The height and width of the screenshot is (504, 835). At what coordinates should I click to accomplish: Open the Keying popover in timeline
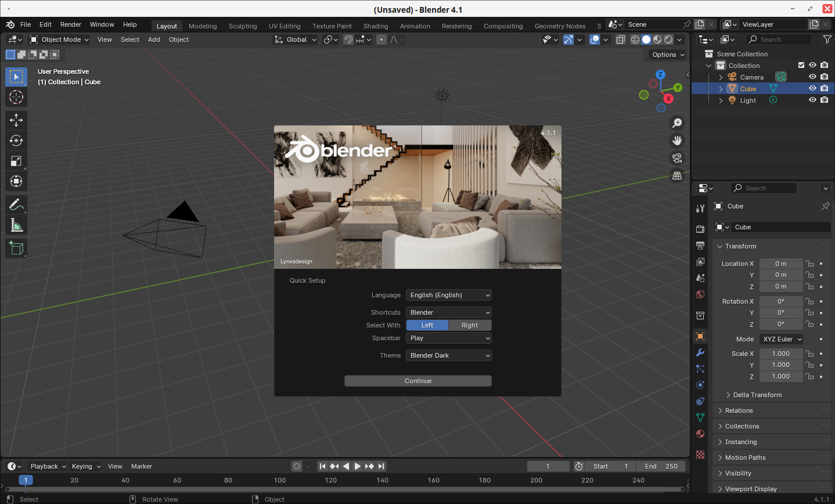tap(85, 466)
